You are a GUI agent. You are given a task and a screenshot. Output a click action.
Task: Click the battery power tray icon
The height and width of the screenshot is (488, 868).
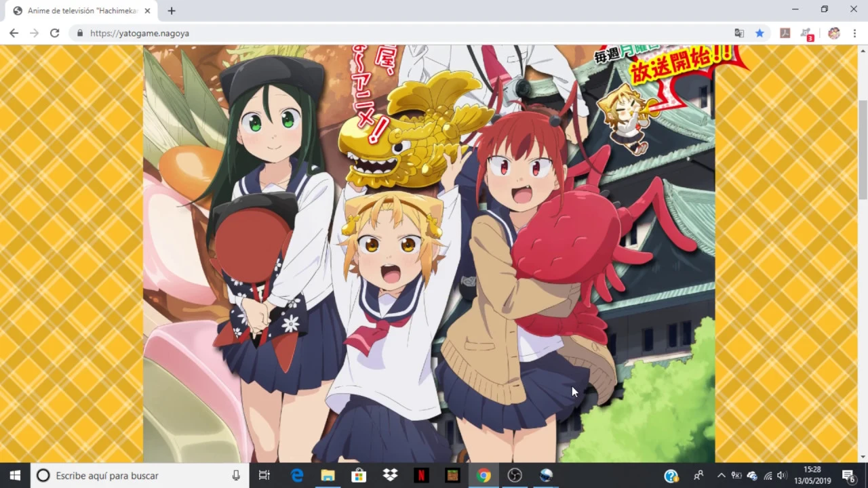pyautogui.click(x=736, y=476)
